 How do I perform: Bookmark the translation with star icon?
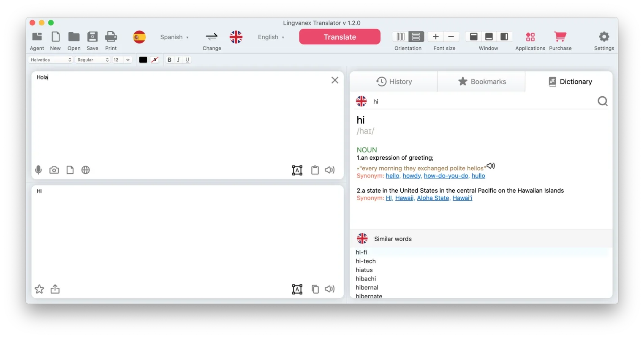39,289
